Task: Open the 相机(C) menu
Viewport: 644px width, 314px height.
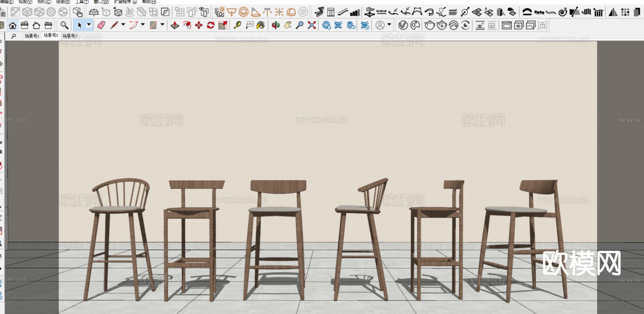Action: [x=44, y=2]
